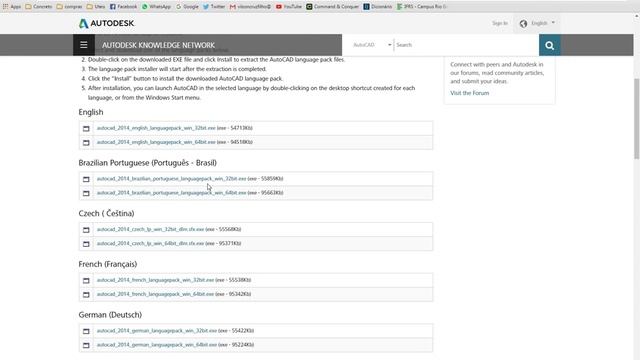640x360 pixels.
Task: Download French languagepack win 32bit exe
Action: pos(155,280)
